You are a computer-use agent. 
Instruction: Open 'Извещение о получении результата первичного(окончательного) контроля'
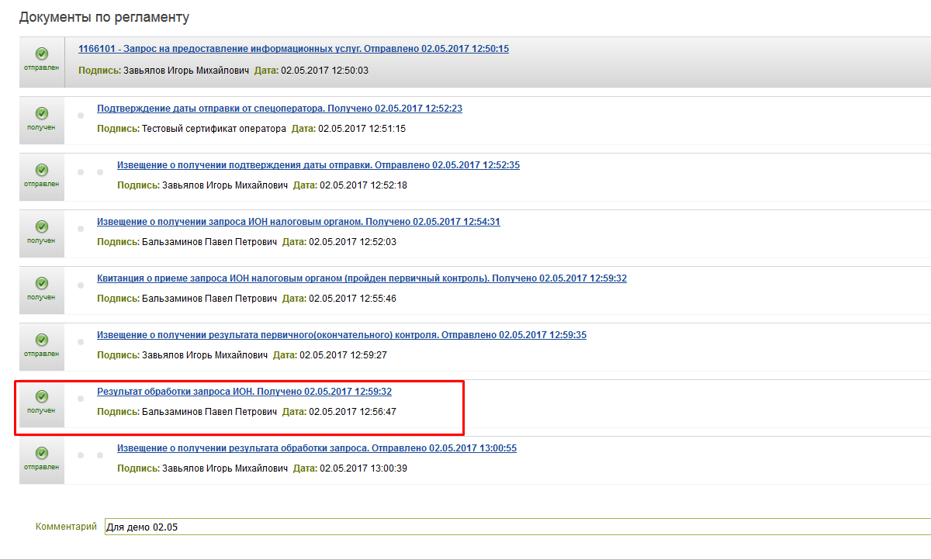point(341,335)
